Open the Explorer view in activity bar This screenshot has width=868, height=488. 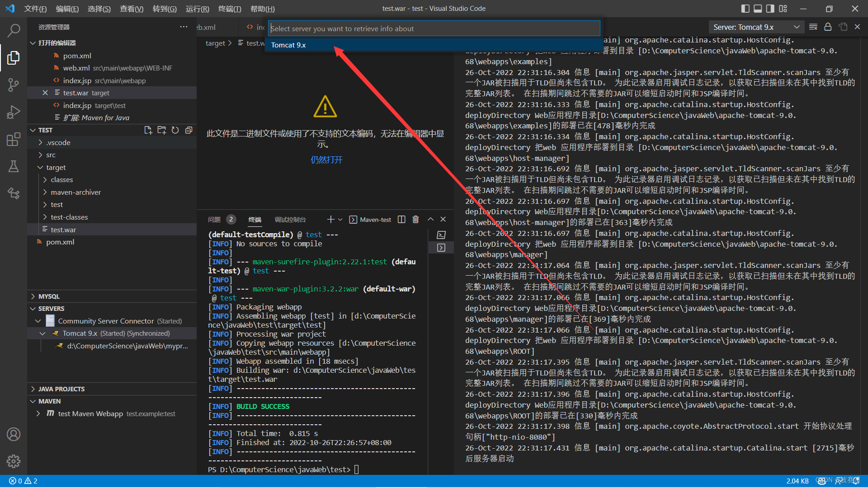(x=14, y=57)
